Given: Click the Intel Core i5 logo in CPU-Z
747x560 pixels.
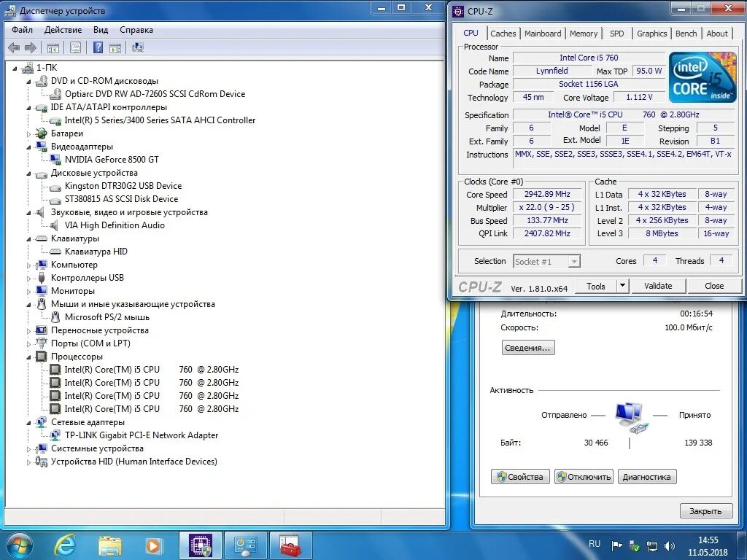Looking at the screenshot, I should point(703,77).
